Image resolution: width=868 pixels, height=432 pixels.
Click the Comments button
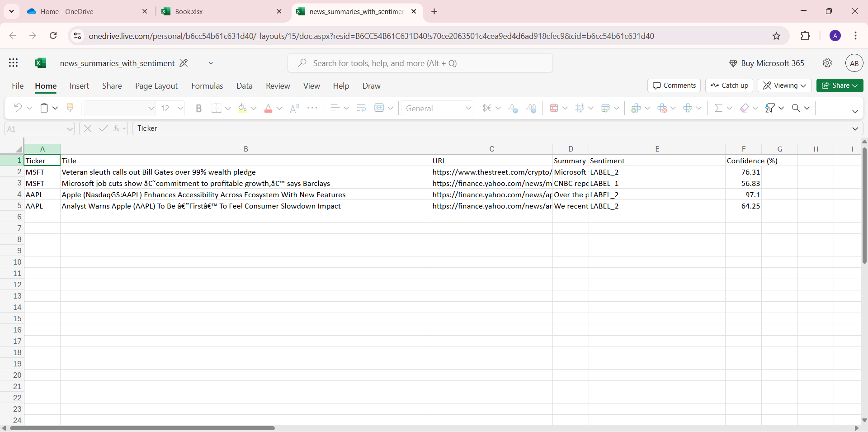coord(674,85)
